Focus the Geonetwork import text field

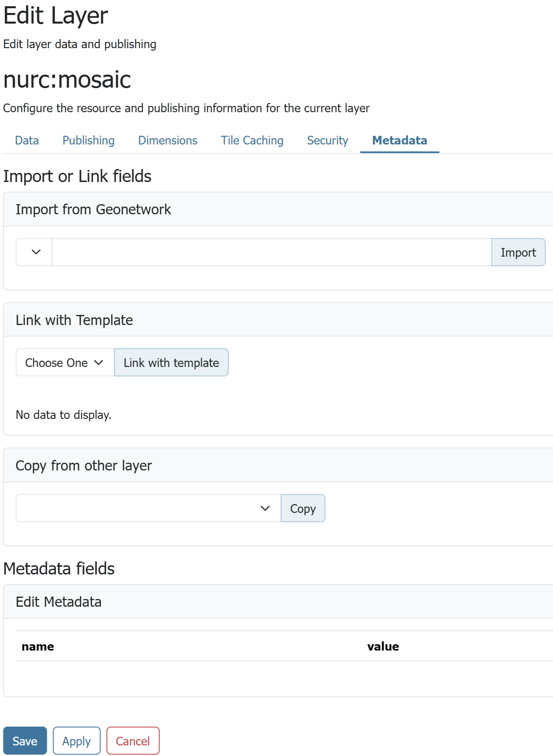point(271,252)
